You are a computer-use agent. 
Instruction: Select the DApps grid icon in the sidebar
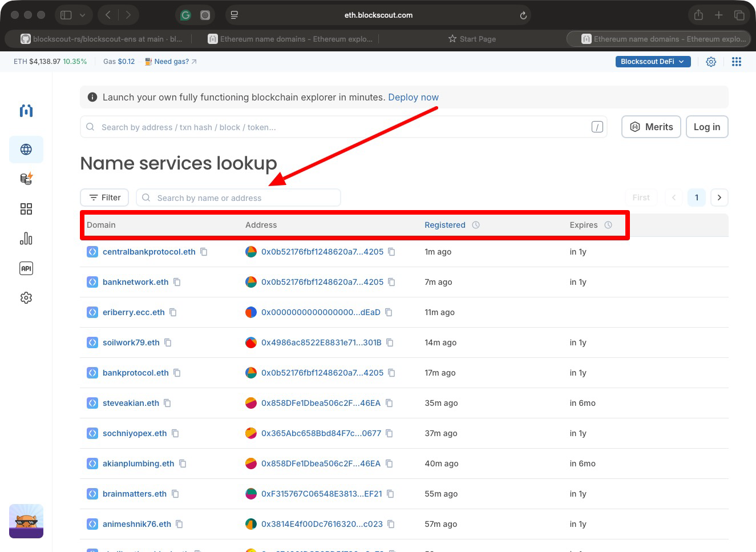pos(26,209)
